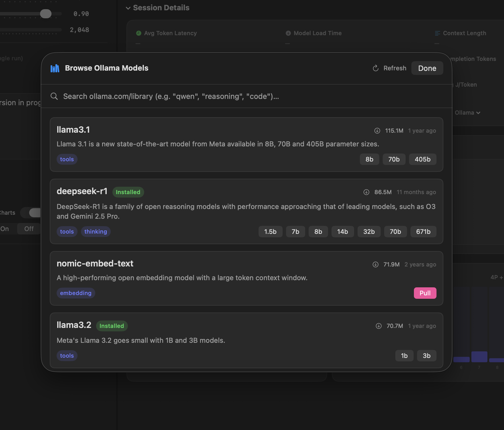Screen dimensions: 504x430
Task: Click the '2 years ago' timestamp
Action: pos(420,264)
